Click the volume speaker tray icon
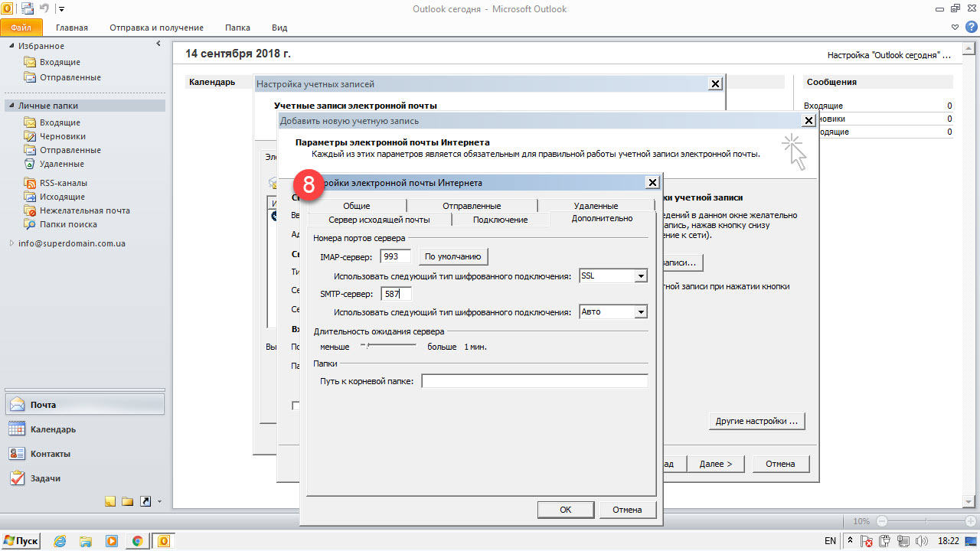 click(922, 541)
